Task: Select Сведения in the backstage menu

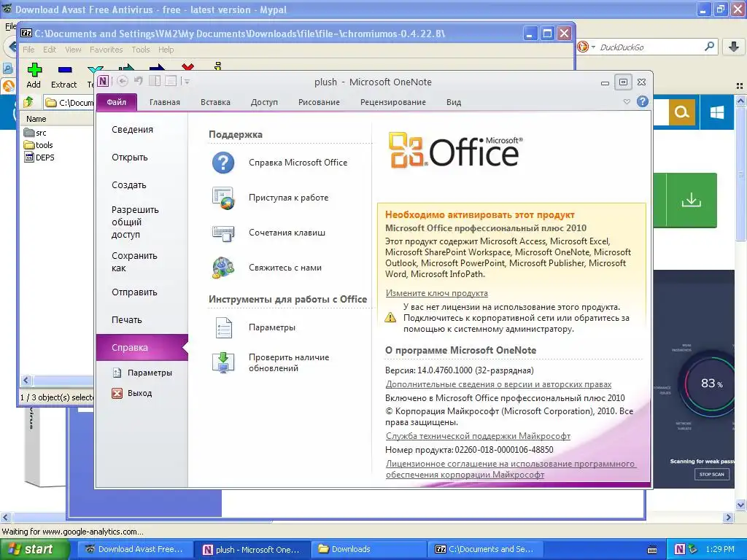Action: point(142,130)
